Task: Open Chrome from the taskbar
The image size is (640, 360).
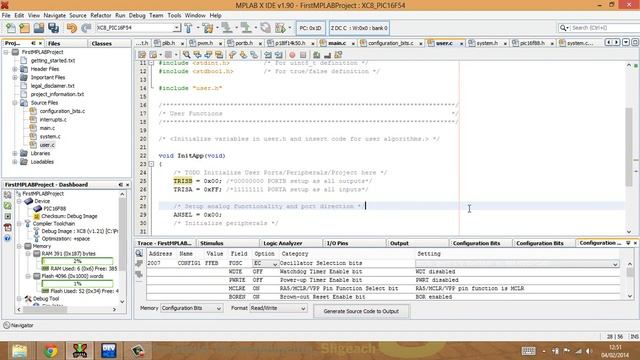Action: point(51,351)
